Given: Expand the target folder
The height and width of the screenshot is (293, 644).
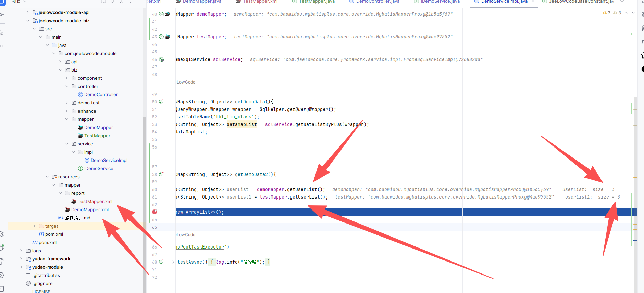Looking at the screenshot, I should point(34,226).
